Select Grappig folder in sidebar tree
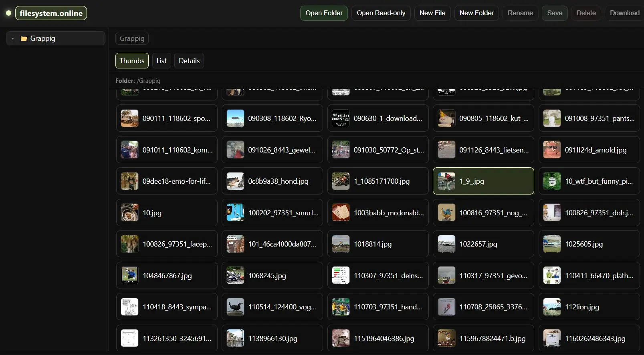The image size is (644, 355). click(x=56, y=38)
